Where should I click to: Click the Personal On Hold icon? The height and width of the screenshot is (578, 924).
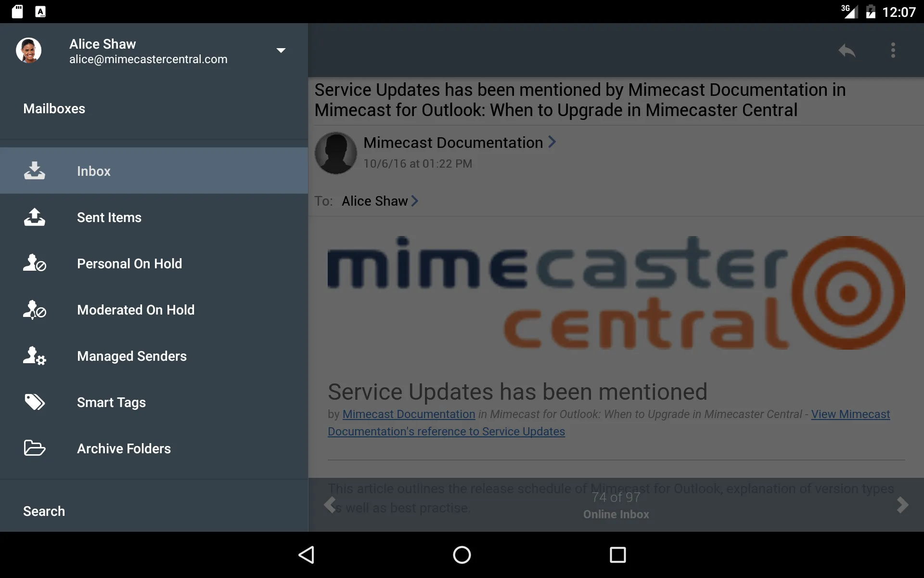34,263
